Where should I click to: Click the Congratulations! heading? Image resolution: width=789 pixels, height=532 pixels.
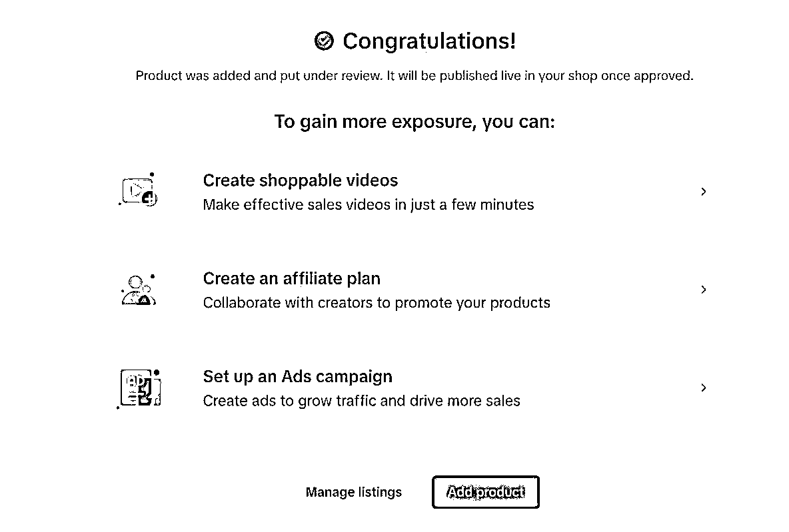pos(429,41)
